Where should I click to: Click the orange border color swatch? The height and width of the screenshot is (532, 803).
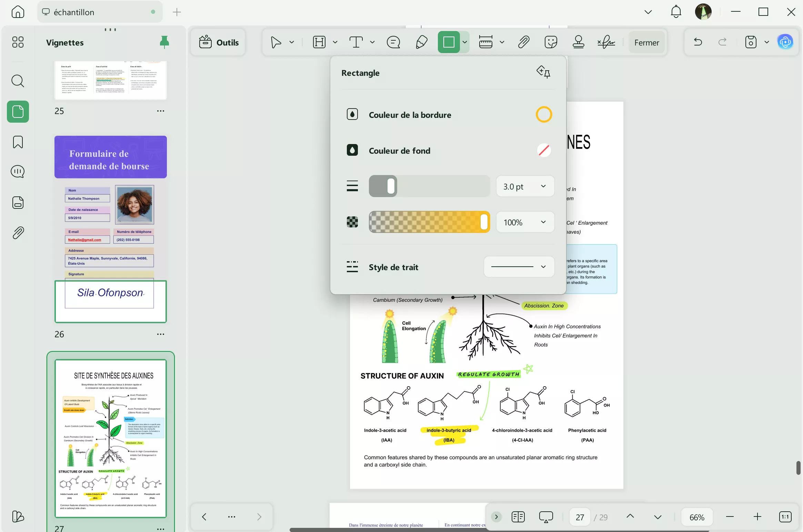click(x=544, y=115)
